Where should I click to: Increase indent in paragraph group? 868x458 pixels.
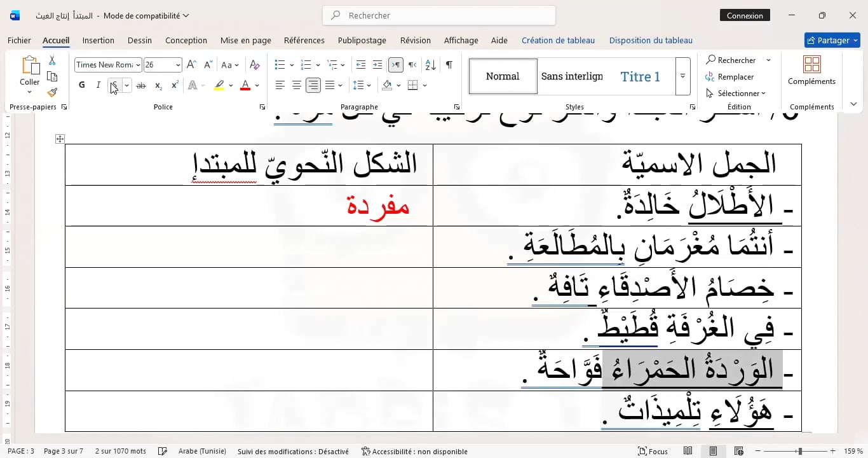pyautogui.click(x=377, y=65)
